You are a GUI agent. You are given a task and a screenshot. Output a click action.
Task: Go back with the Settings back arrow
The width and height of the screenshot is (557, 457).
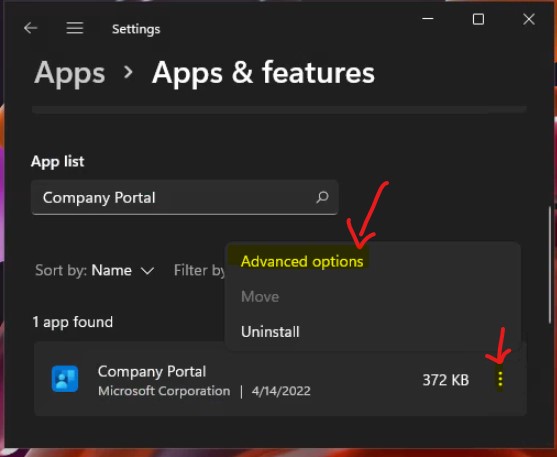(x=31, y=28)
